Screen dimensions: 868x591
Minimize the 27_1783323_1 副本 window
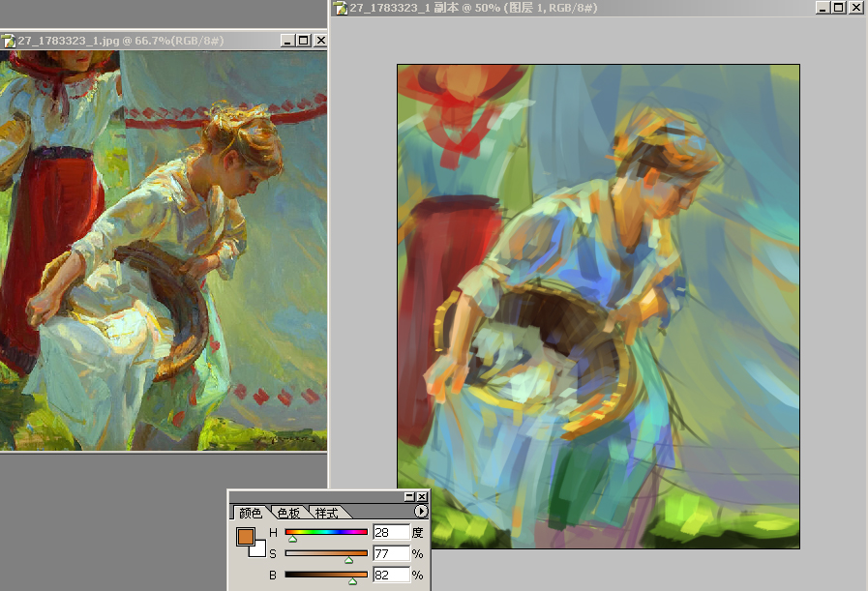pos(823,7)
